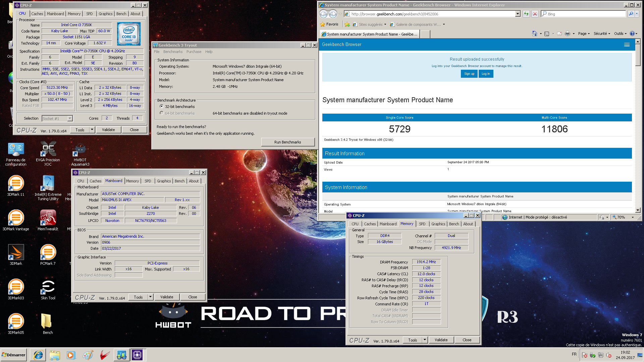644x362 pixels.
Task: Switch to Bench tab in top CPU-Z
Action: click(x=121, y=14)
